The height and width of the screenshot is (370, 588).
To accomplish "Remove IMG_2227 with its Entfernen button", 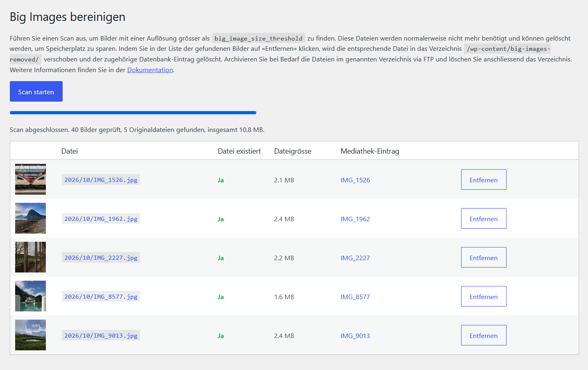I will click(x=484, y=257).
